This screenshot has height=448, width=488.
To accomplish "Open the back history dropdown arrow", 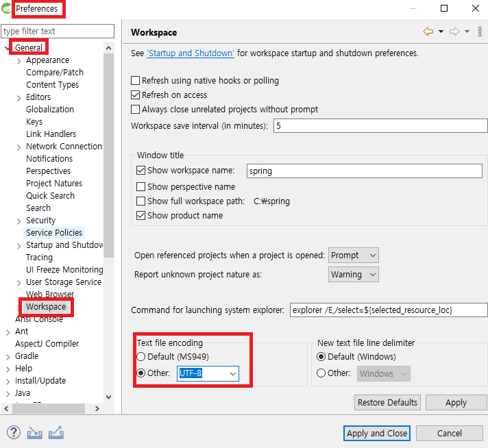I will [441, 32].
